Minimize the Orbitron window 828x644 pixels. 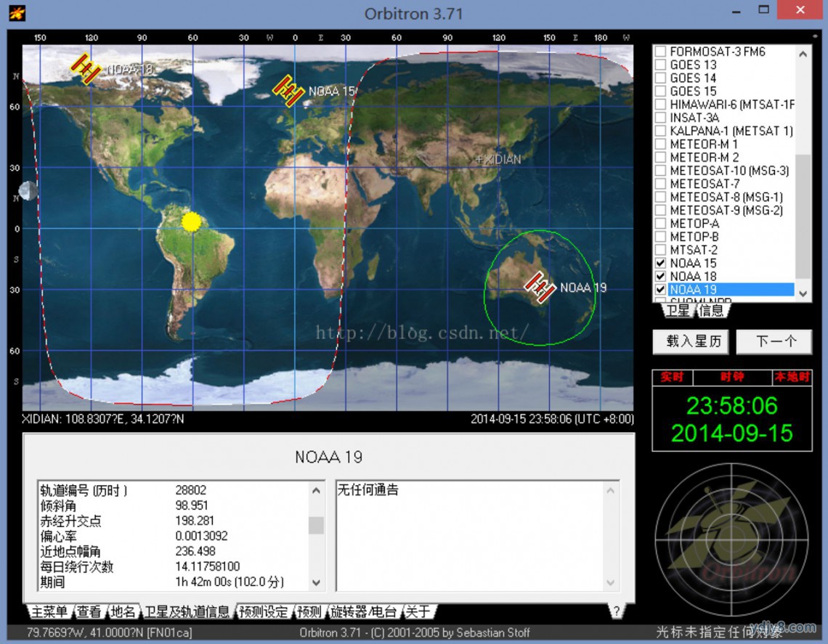tap(736, 11)
